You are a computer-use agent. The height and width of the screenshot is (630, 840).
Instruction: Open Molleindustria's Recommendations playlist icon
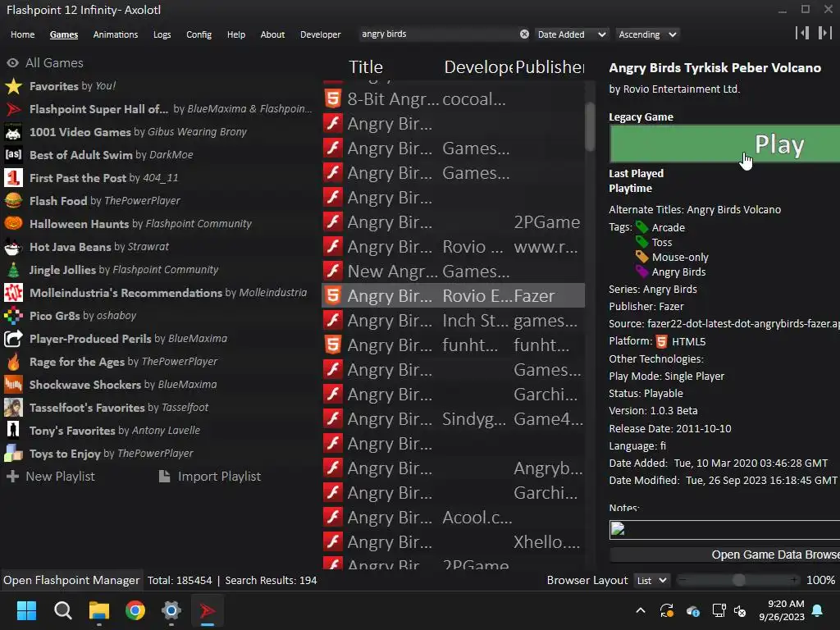click(x=13, y=293)
